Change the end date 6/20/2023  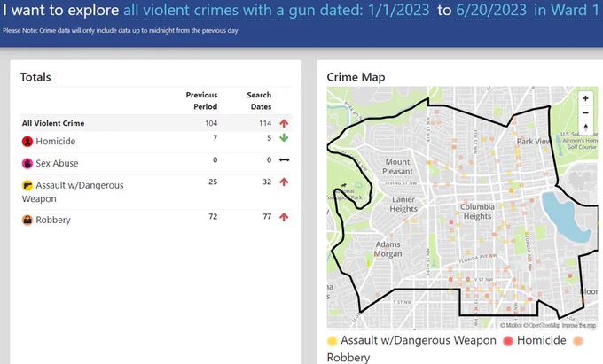pyautogui.click(x=491, y=10)
